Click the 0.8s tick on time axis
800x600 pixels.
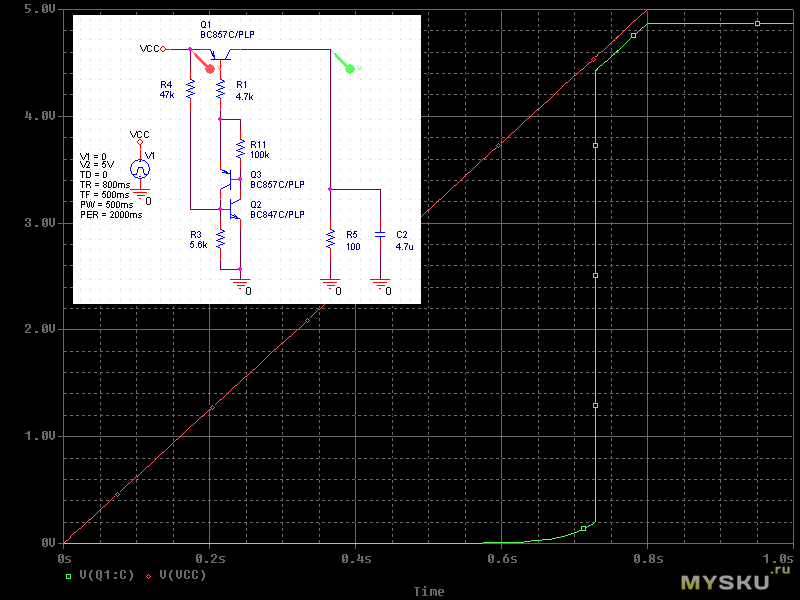click(647, 557)
